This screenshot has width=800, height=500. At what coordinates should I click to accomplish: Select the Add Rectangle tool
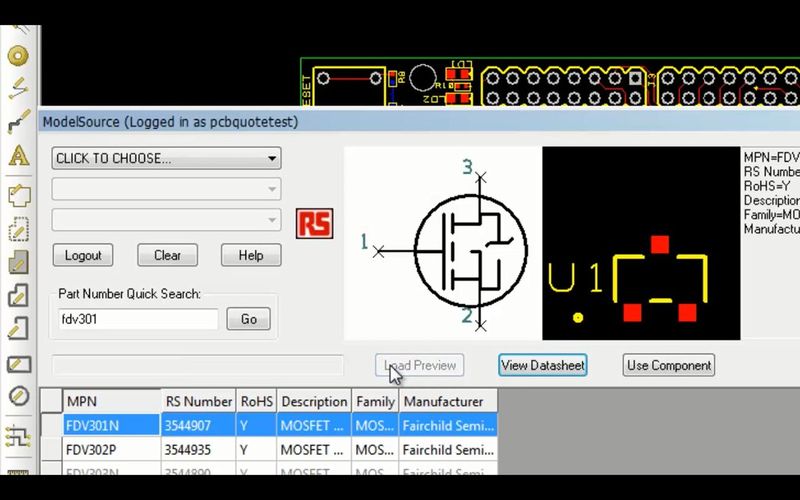[x=18, y=363]
